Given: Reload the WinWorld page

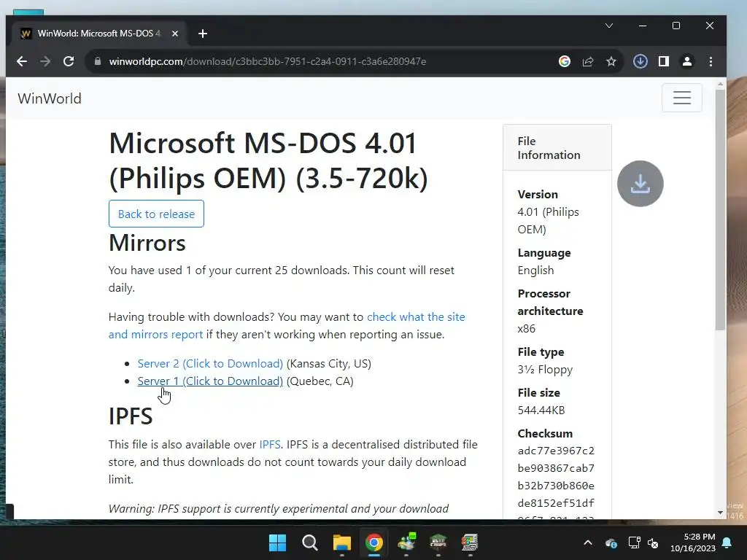Looking at the screenshot, I should coord(69,61).
